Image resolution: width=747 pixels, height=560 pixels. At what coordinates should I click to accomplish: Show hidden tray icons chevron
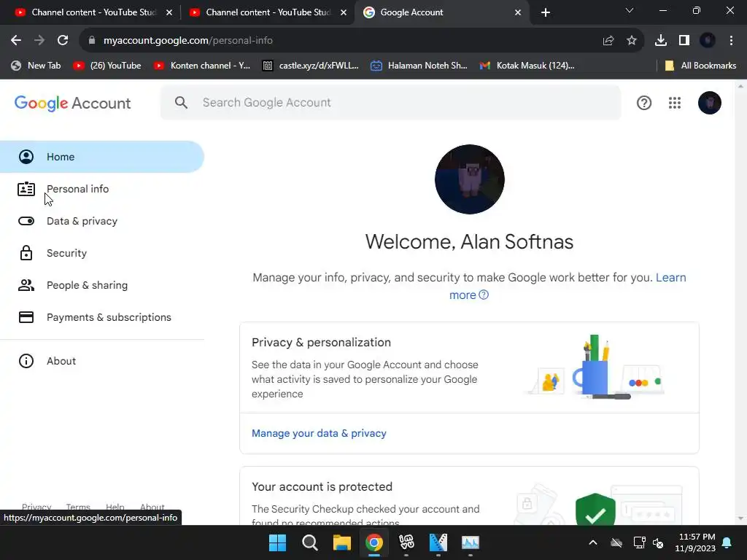click(x=593, y=542)
